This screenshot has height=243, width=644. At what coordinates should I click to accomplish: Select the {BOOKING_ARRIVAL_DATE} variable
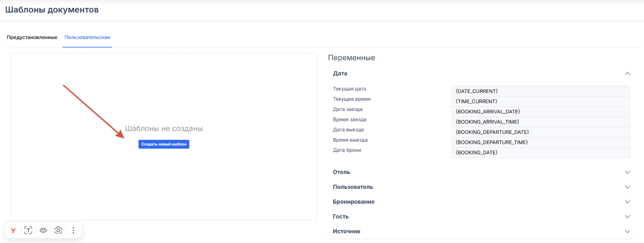coord(540,112)
